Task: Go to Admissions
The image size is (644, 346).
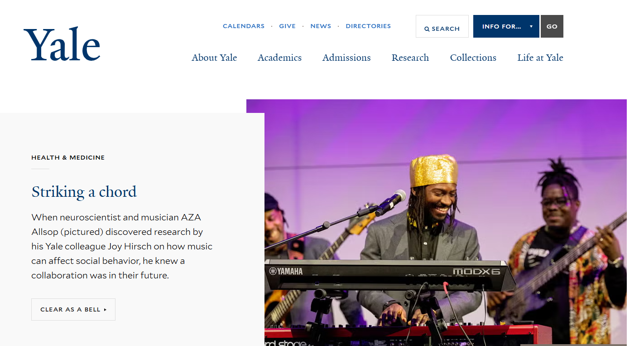Action: pyautogui.click(x=346, y=58)
